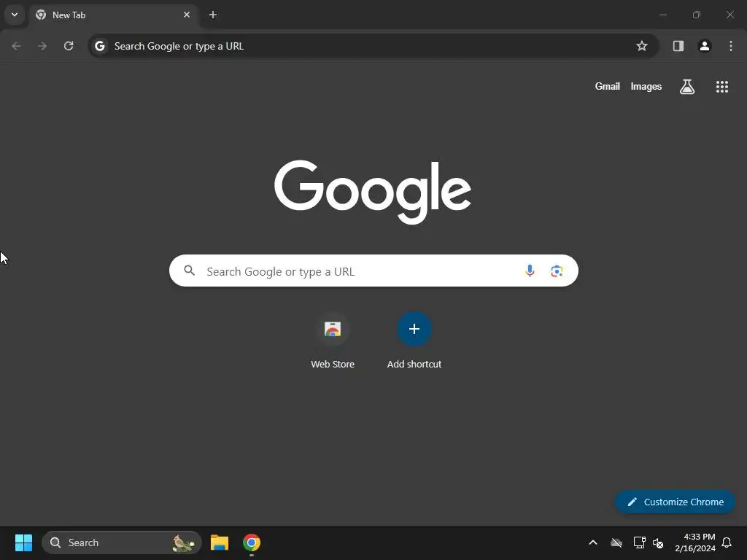Search by image with Lens icon
The height and width of the screenshot is (560, 747).
557,271
